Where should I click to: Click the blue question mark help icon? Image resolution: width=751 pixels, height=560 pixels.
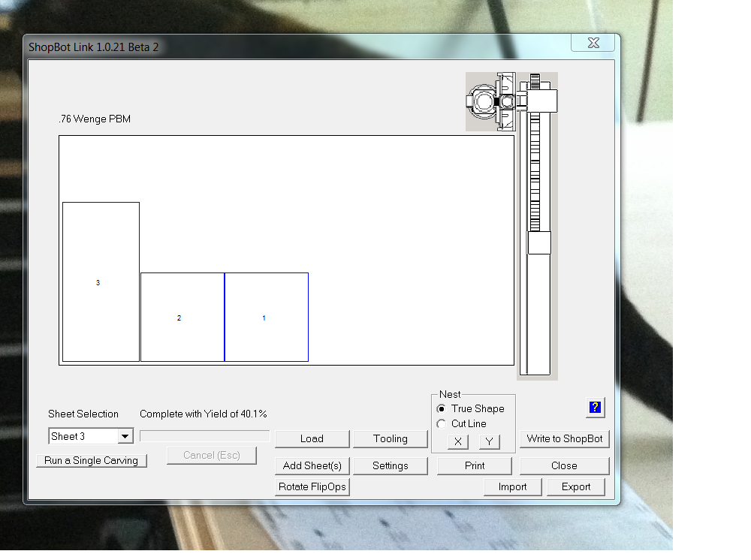tap(595, 408)
